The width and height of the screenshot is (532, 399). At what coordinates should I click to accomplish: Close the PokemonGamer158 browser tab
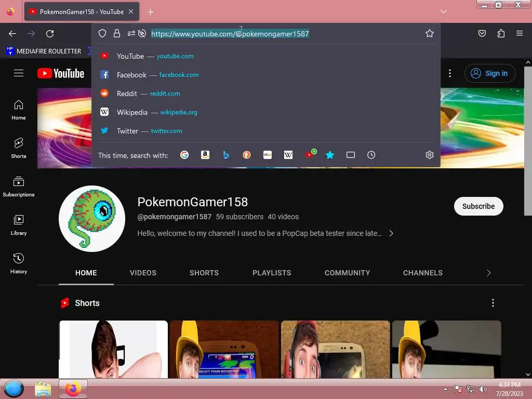(131, 11)
